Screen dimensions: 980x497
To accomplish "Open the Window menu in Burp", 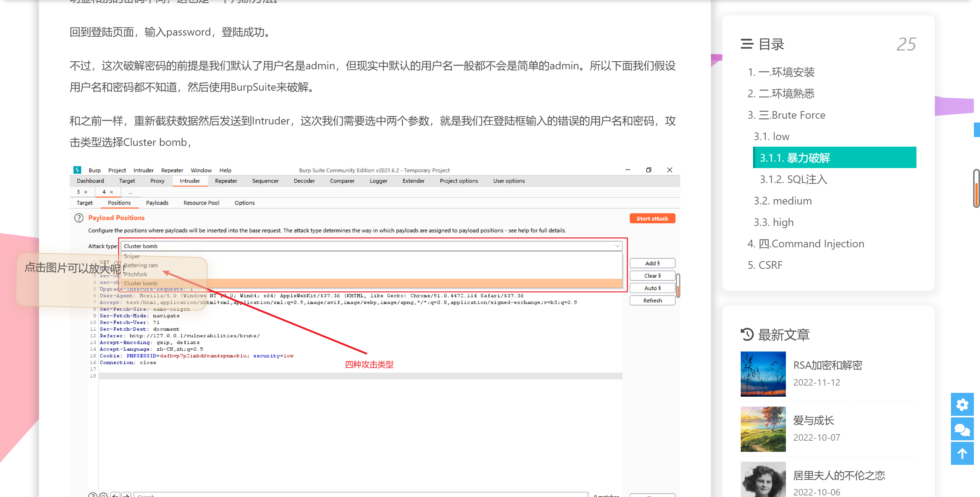I will click(201, 170).
